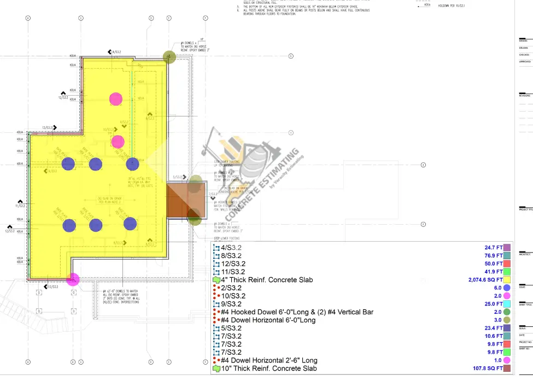Click the yellow swatch for the 4" concrete slab
The height and width of the screenshot is (392, 533).
coord(507,279)
